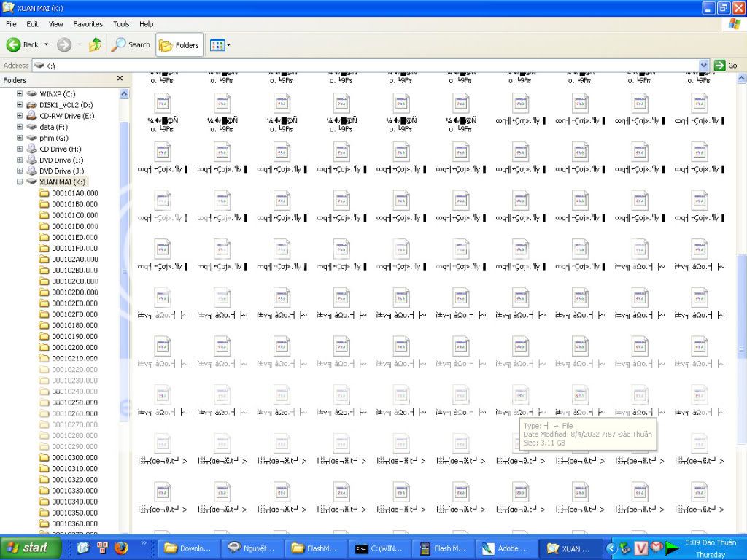Click the Up one level folder icon
747x560 pixels.
95,44
